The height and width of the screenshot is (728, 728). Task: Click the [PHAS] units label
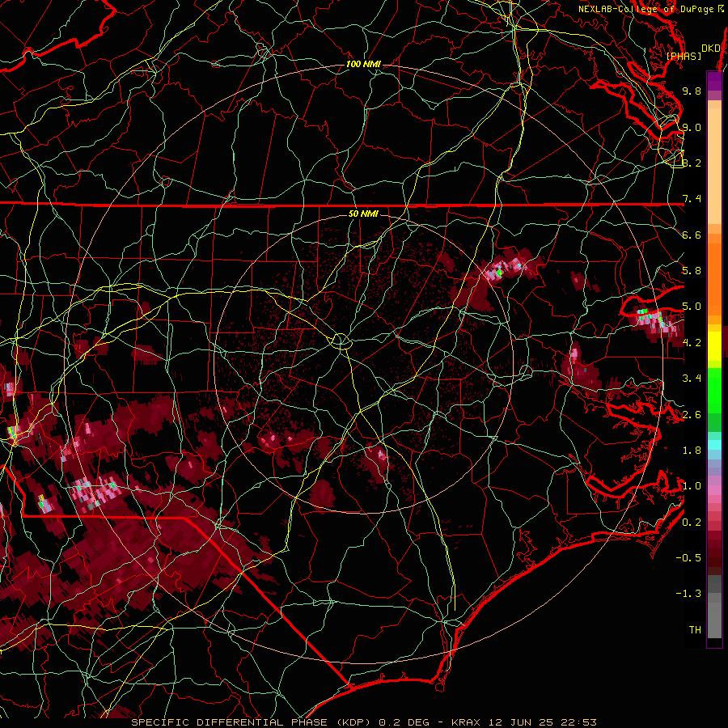(x=684, y=56)
